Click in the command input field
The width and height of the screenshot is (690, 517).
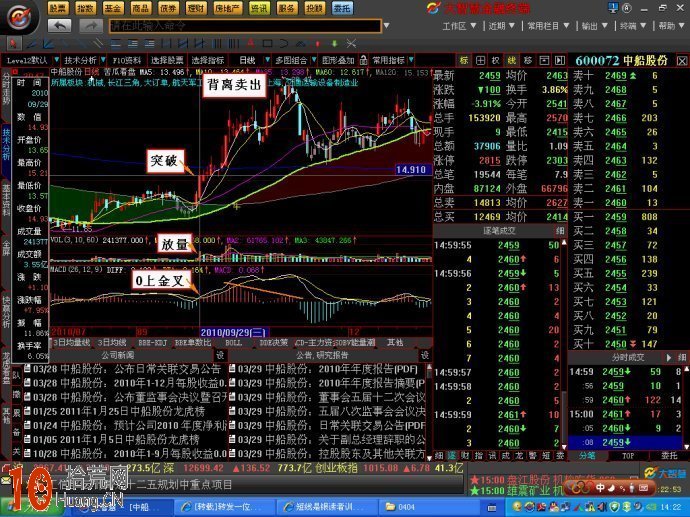245,26
